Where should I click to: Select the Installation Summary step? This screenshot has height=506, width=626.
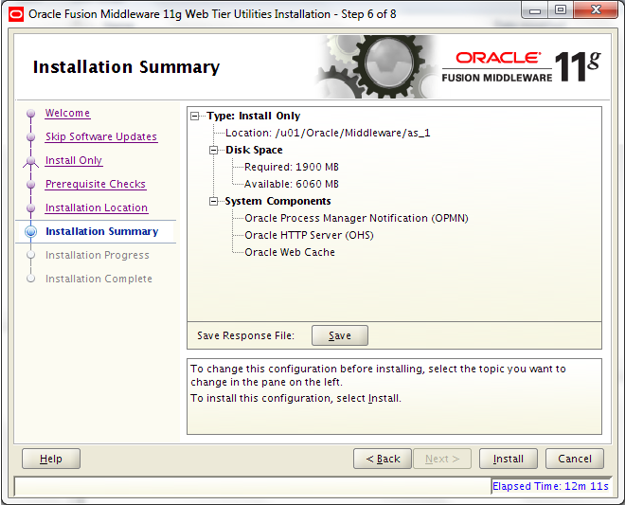click(x=102, y=231)
